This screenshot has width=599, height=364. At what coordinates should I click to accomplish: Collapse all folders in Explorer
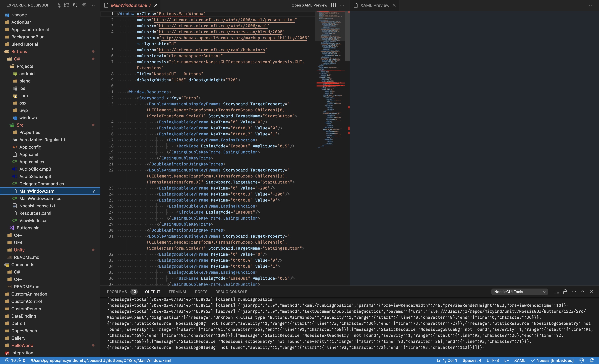pos(84,5)
